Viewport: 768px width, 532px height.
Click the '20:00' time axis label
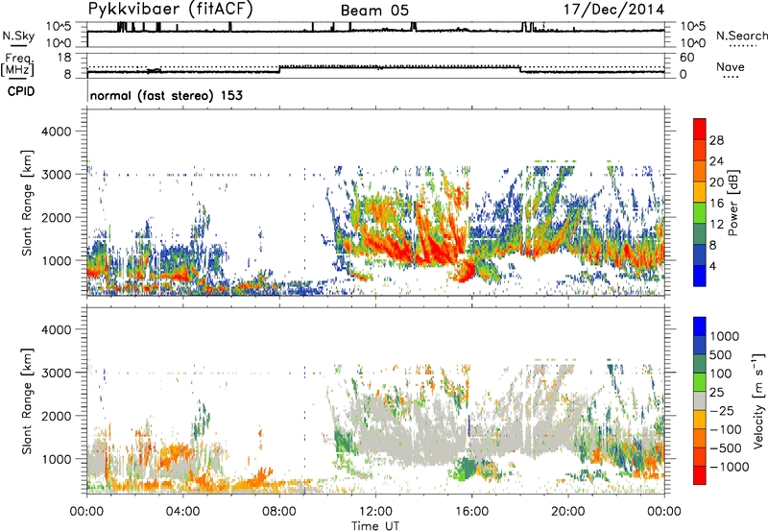click(x=567, y=512)
